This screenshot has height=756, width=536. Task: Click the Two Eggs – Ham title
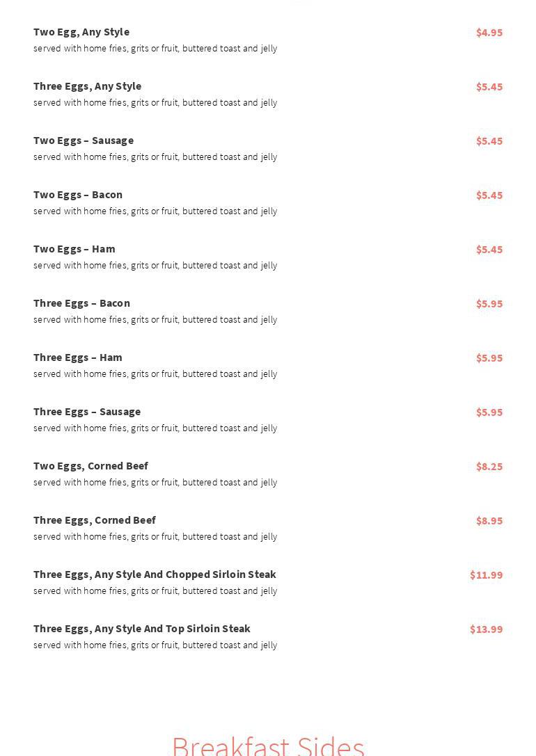click(74, 249)
